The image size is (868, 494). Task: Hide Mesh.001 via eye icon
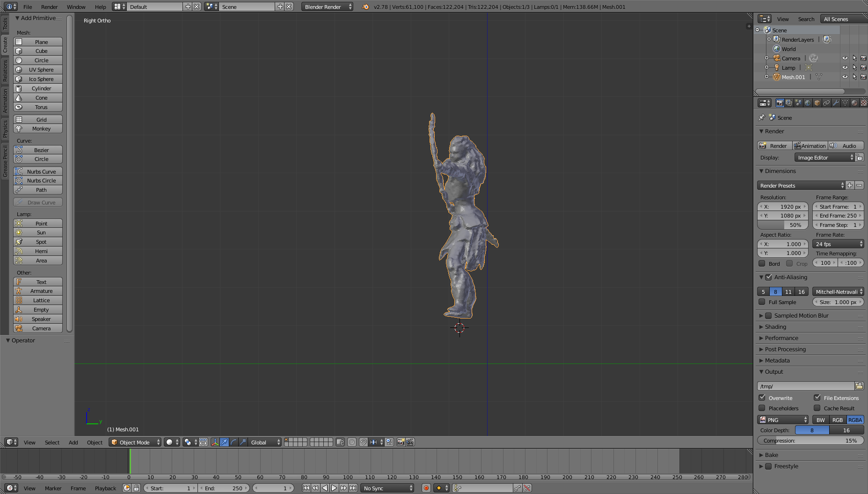click(845, 77)
